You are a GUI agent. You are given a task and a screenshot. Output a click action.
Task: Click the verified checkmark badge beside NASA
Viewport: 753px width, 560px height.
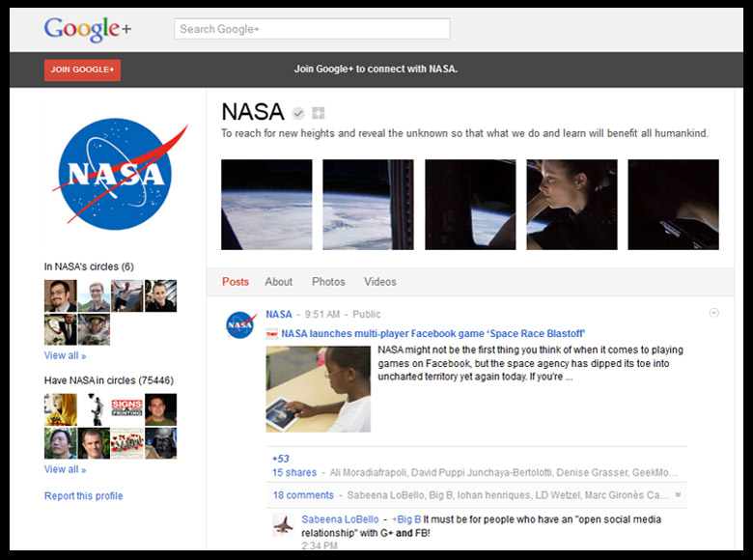299,112
